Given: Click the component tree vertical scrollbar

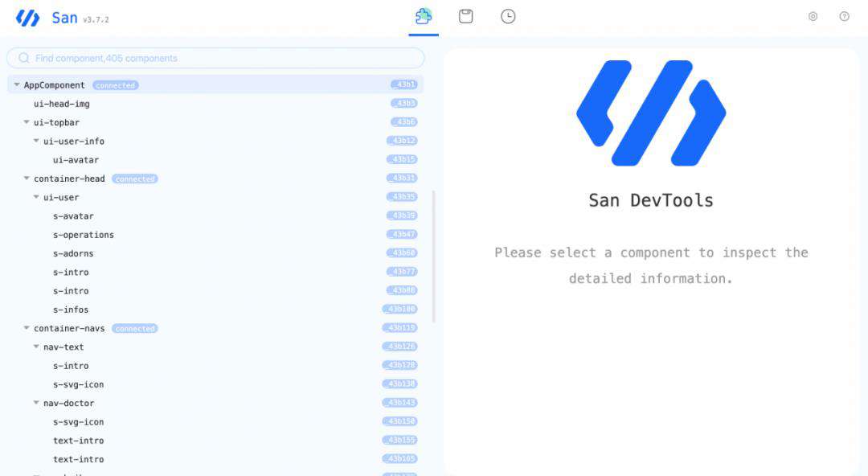Looking at the screenshot, I should pos(433,256).
